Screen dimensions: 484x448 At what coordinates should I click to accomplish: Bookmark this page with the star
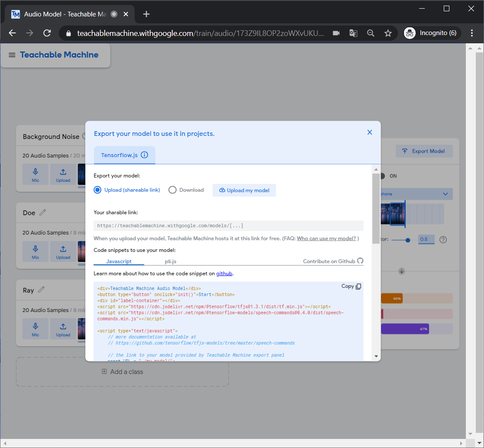388,33
